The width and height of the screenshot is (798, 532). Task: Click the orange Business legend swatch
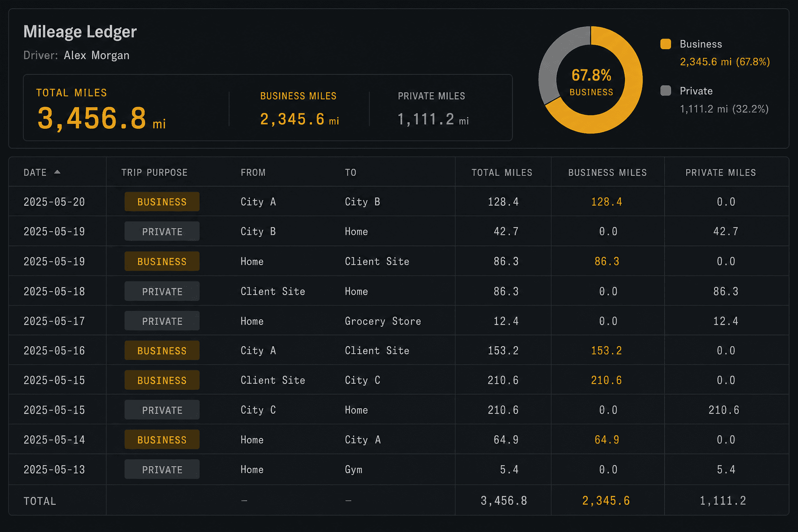pos(665,44)
